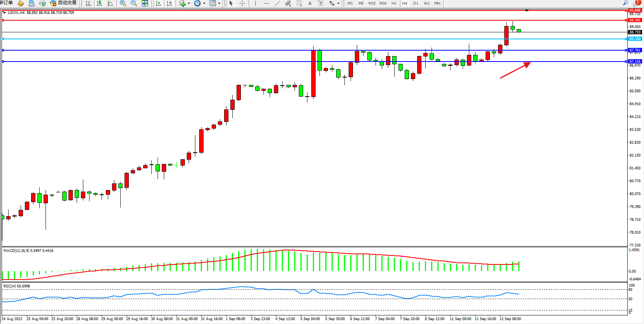This screenshot has height=324, width=644.
Task: Select the crosshair tool
Action: [242, 4]
